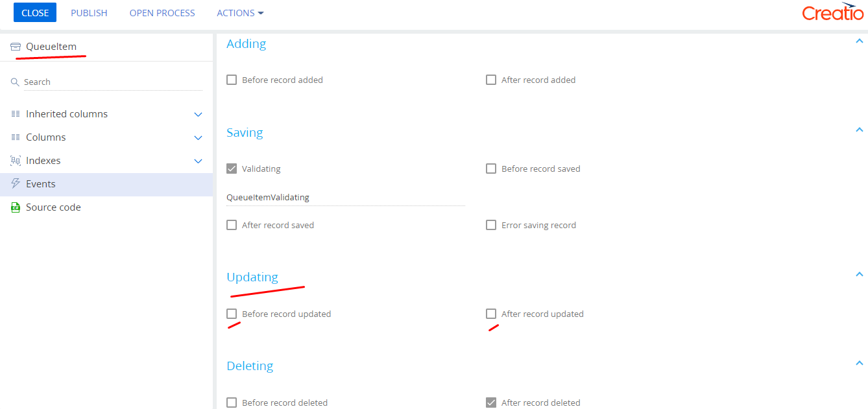Enable the Before record updated checkbox

coord(232,314)
